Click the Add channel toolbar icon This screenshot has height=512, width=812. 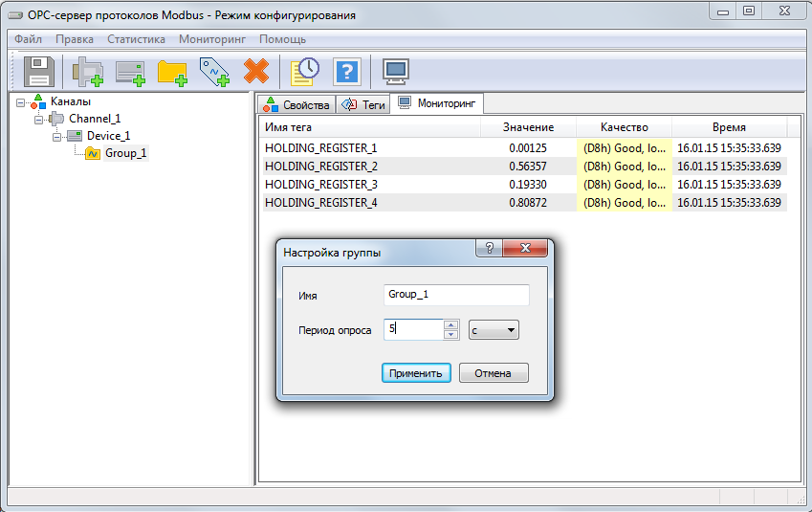click(x=88, y=72)
